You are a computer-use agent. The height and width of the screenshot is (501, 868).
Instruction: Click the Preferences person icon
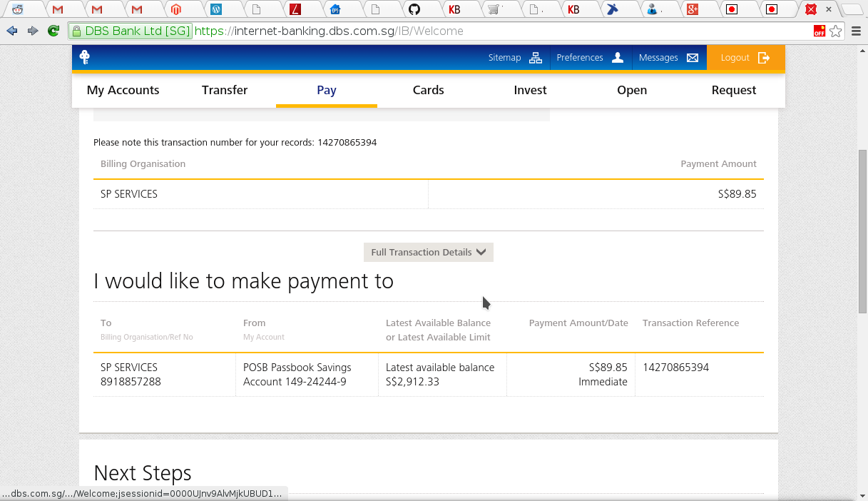point(618,58)
